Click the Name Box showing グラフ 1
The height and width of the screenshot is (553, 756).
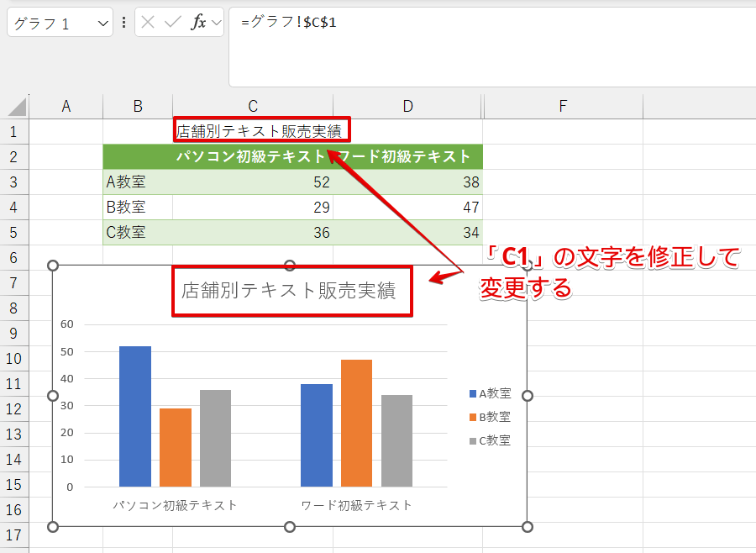60,22
